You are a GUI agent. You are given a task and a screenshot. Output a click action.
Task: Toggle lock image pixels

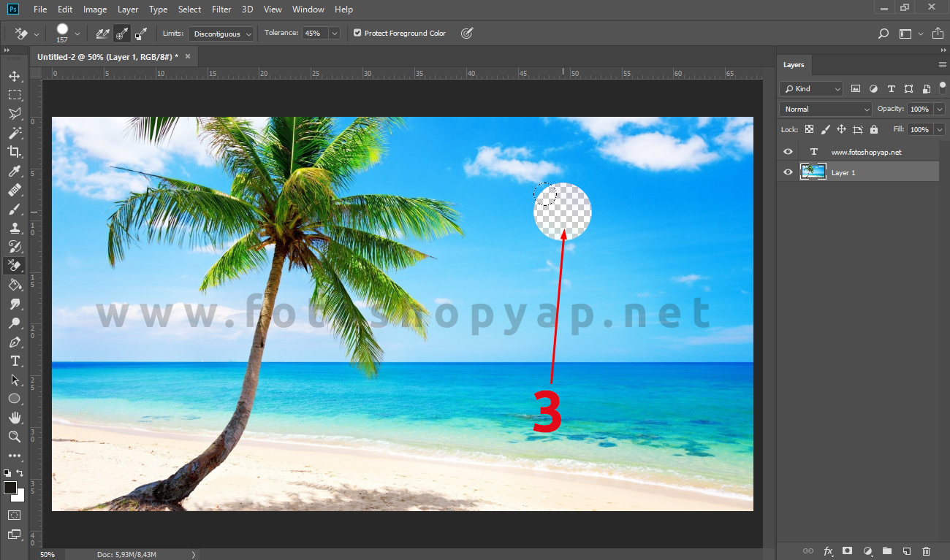click(x=825, y=129)
